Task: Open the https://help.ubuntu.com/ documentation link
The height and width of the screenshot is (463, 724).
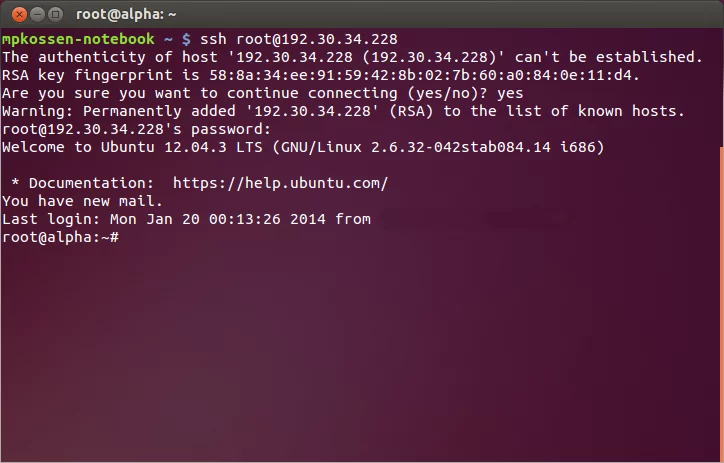Action: point(280,183)
